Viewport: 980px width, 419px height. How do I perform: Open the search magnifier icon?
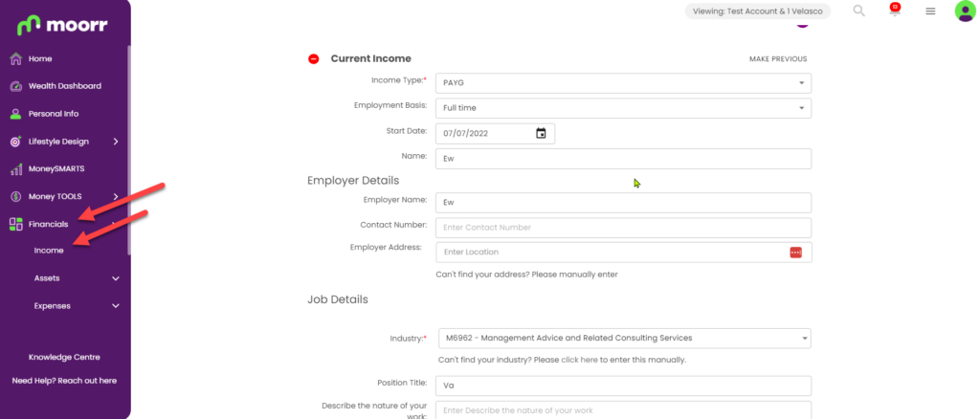858,11
